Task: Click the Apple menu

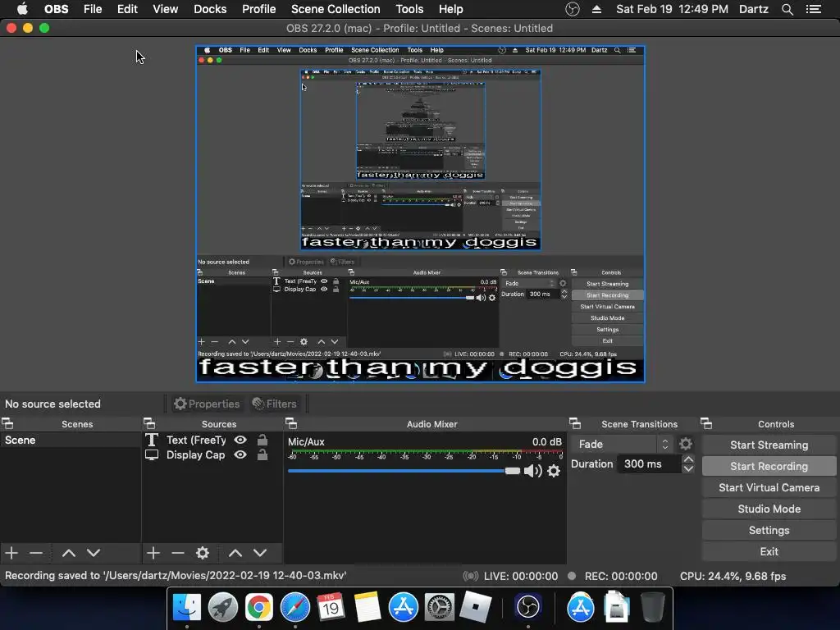Action: [22, 9]
